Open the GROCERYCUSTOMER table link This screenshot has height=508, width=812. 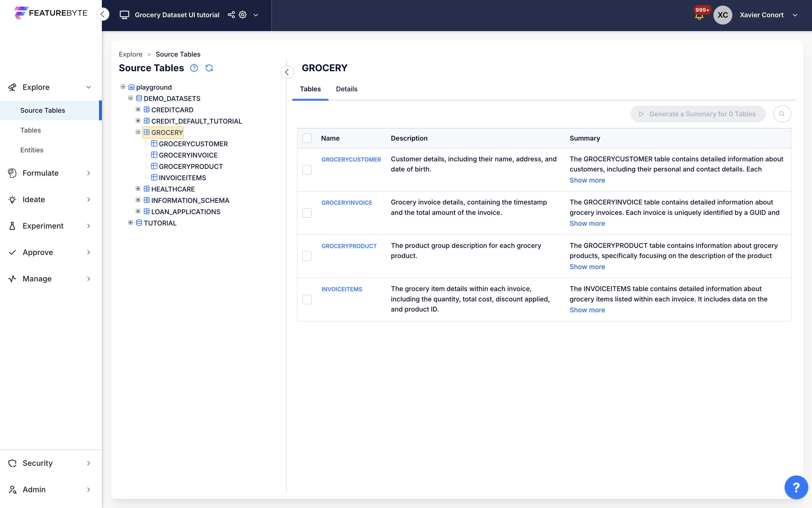click(351, 160)
